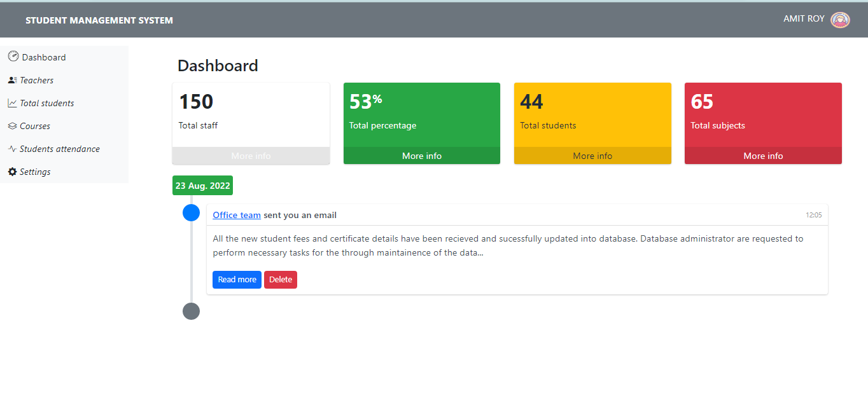This screenshot has width=868, height=405.
Task: Delete the Office team email
Action: pyautogui.click(x=281, y=280)
